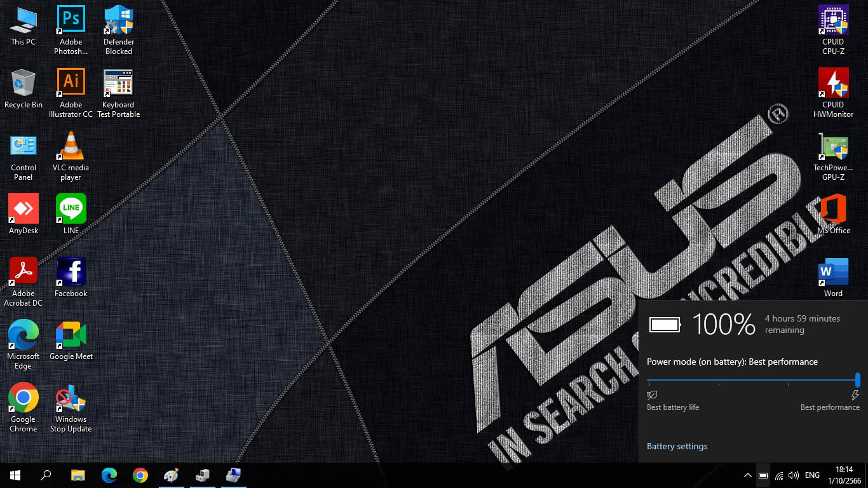Select the Word desktop shortcut
Image resolution: width=868 pixels, height=488 pixels.
(x=833, y=278)
